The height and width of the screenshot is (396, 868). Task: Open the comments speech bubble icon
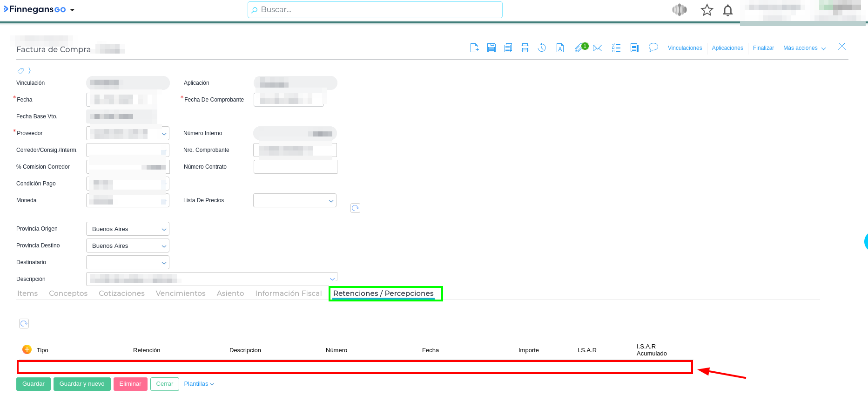653,48
